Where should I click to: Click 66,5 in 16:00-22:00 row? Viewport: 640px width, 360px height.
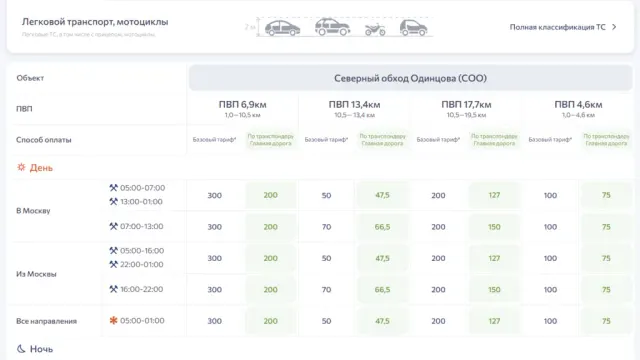coord(382,289)
